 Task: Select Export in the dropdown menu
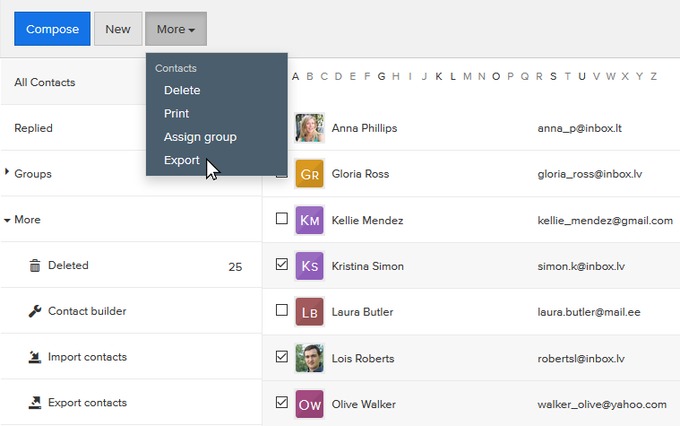(182, 160)
